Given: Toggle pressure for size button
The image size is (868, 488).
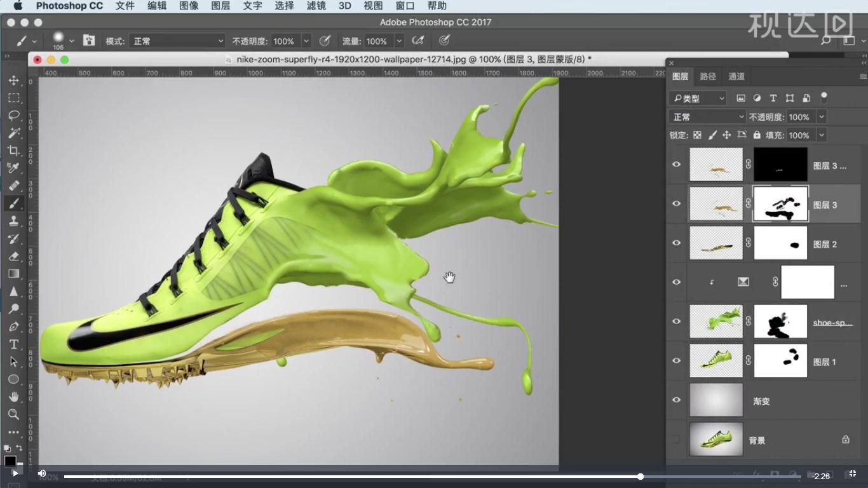Looking at the screenshot, I should click(445, 41).
